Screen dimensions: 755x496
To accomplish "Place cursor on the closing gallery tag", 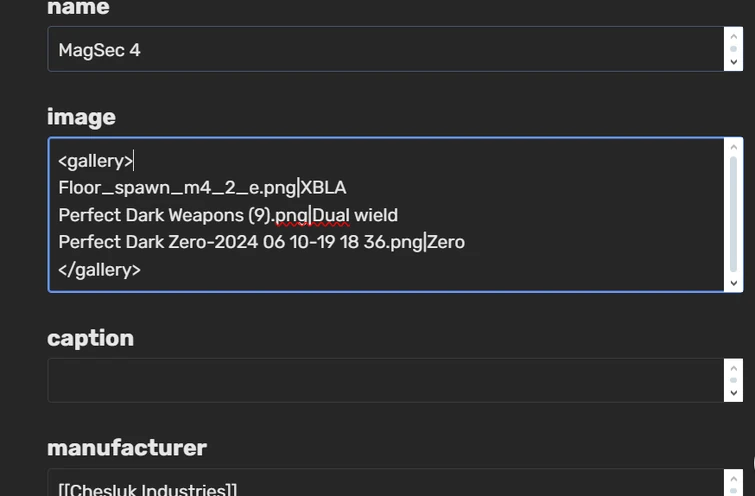I will click(99, 269).
